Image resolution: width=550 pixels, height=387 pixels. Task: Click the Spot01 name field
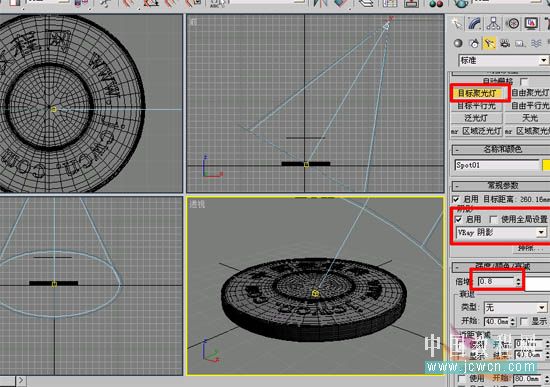click(497, 165)
